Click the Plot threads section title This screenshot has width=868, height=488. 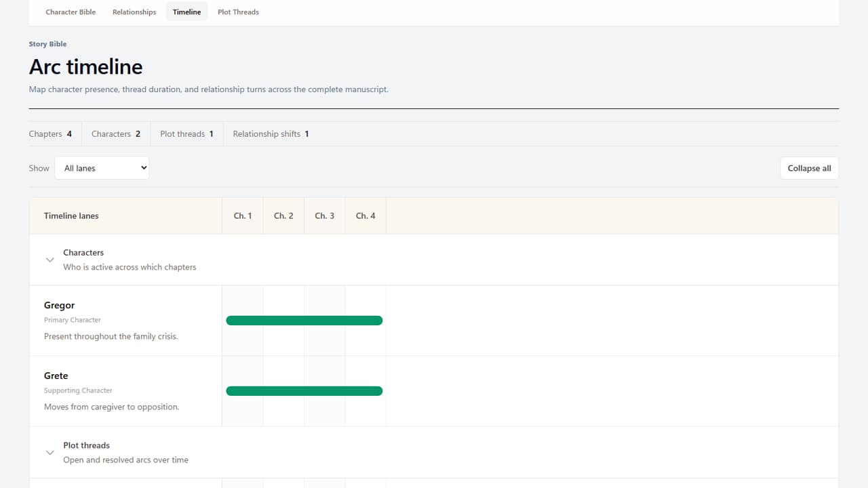[x=86, y=445]
